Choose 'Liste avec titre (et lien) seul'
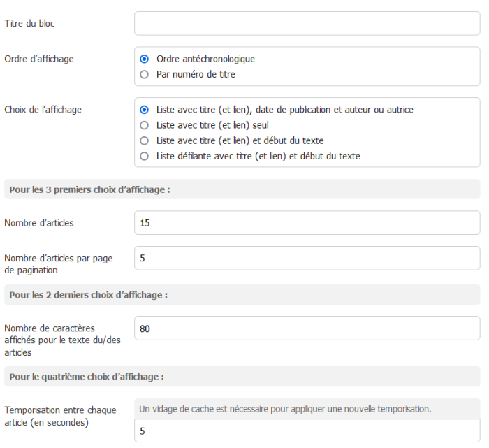The width and height of the screenshot is (489, 448). tap(145, 125)
